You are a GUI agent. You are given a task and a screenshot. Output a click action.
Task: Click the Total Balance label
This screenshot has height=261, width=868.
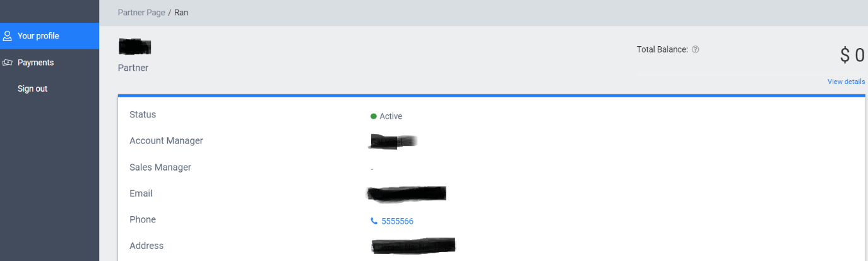coord(662,49)
